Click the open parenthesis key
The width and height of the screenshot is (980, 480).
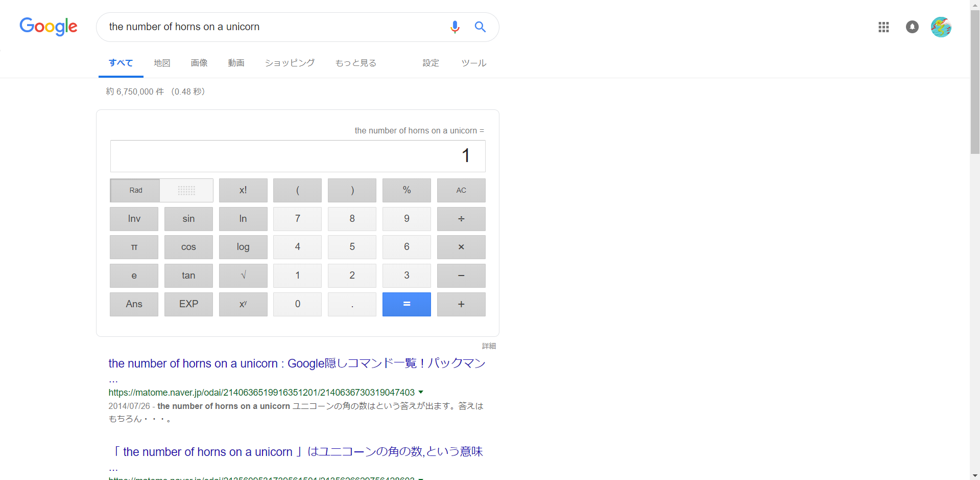[297, 190]
